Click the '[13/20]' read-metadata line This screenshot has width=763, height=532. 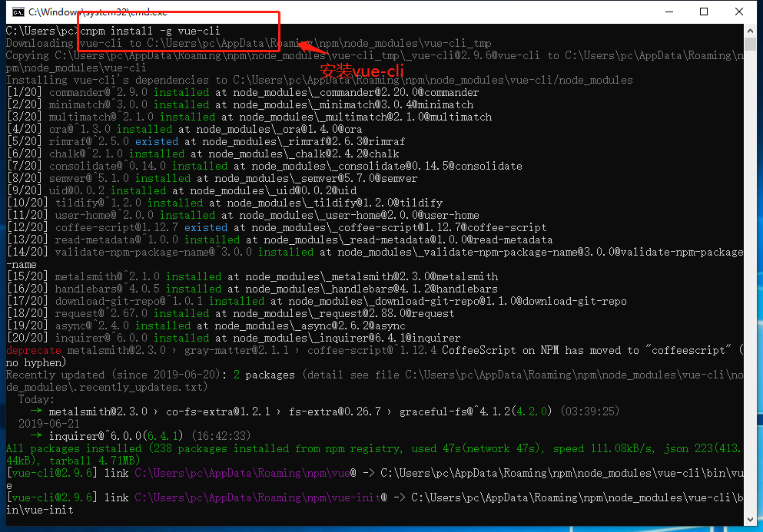pos(280,240)
